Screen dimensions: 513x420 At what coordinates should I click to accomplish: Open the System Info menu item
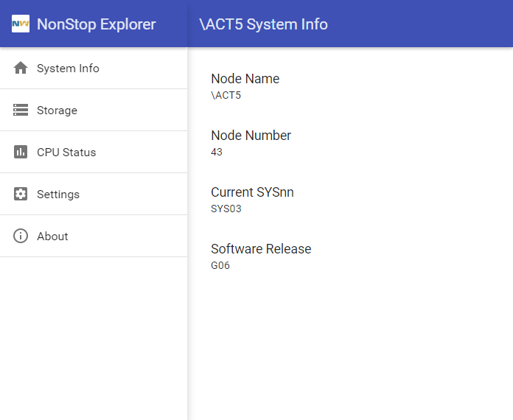(x=68, y=69)
